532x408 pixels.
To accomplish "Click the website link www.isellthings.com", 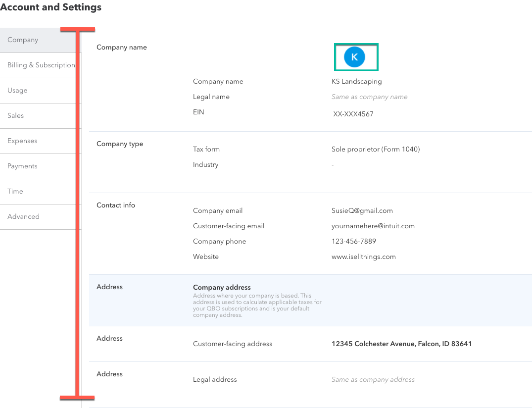I will [x=364, y=256].
